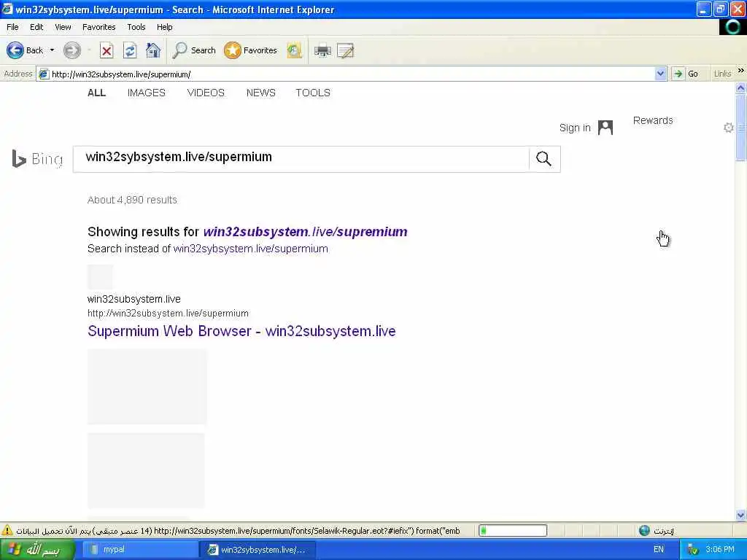Switch to the VIDEOS tab
This screenshot has height=560, width=747.
[206, 93]
